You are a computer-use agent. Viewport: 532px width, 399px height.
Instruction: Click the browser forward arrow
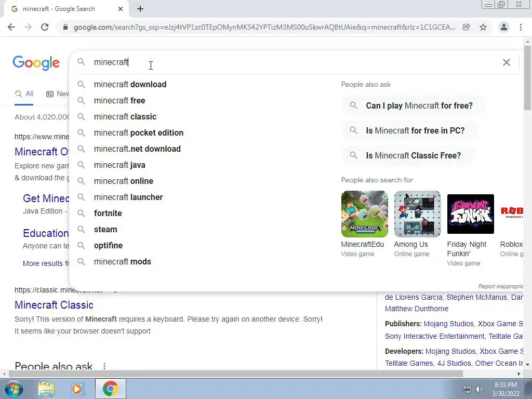28,27
